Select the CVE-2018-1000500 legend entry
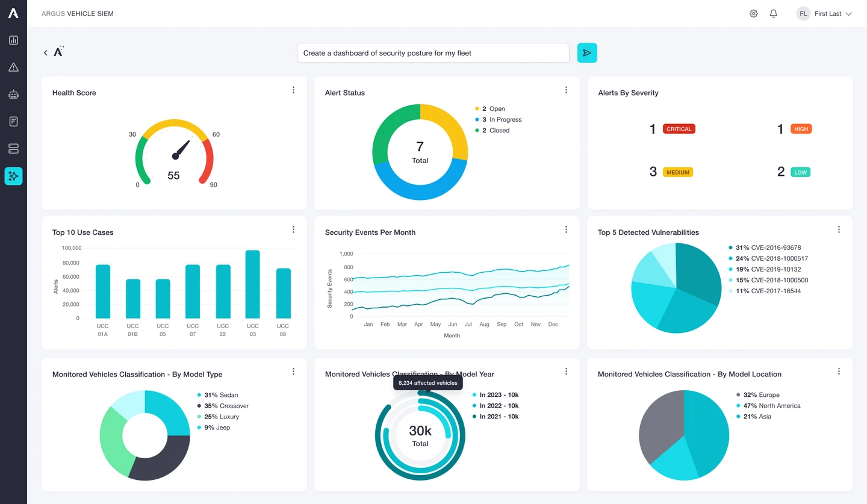Image resolution: width=867 pixels, height=504 pixels. [x=768, y=281]
